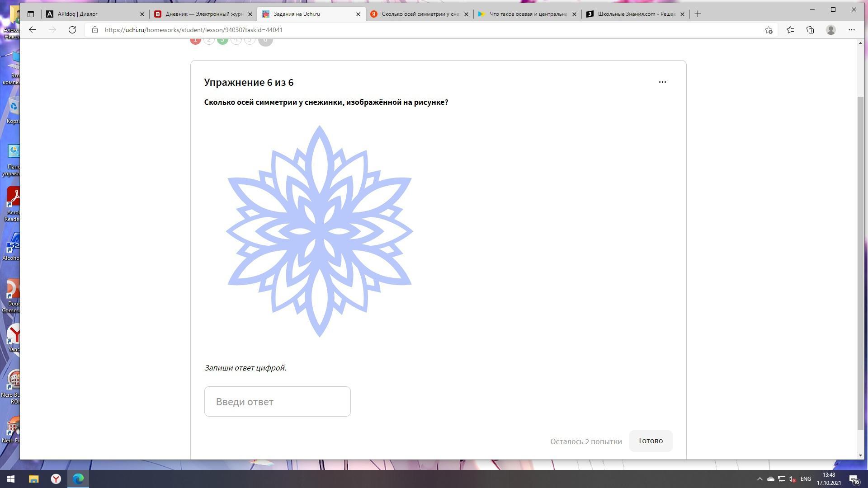Open browser settings three-dots menu

coord(851,30)
